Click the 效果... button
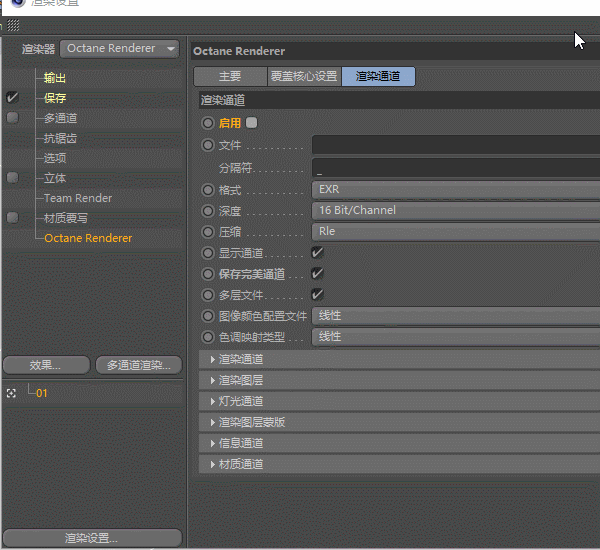600x550 pixels. (x=46, y=365)
